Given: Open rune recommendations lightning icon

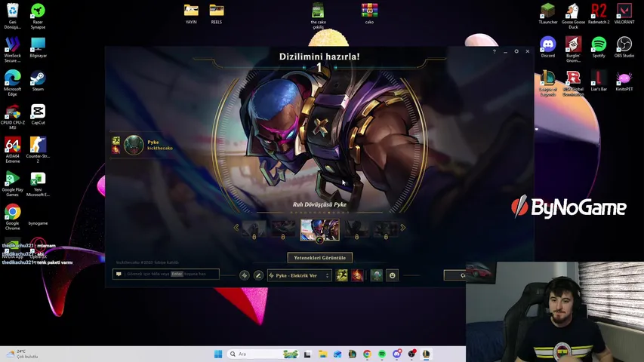Looking at the screenshot, I should tap(245, 275).
